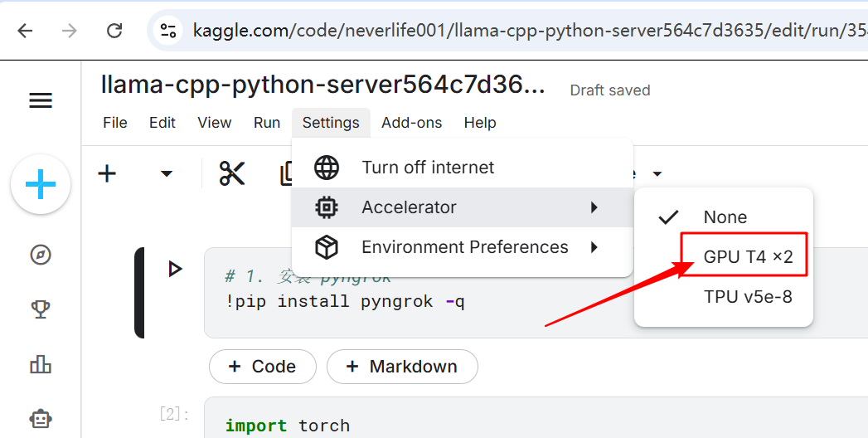Click into the pip install pyngrok code

[x=345, y=302]
